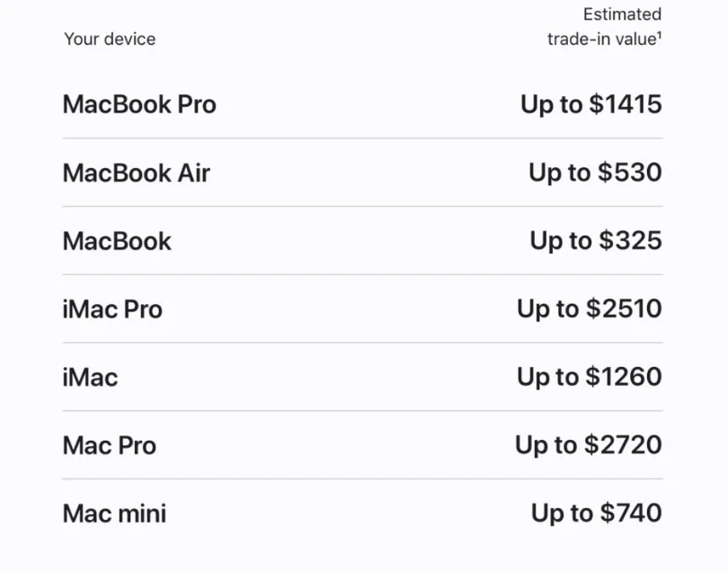Image resolution: width=728 pixels, height=572 pixels.
Task: Choose the iMac device label
Action: [x=90, y=378]
